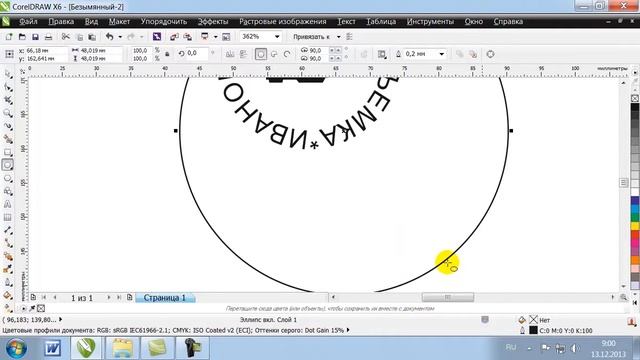Click the Open file folder icon
This screenshot has width=640, height=360.
(22, 37)
